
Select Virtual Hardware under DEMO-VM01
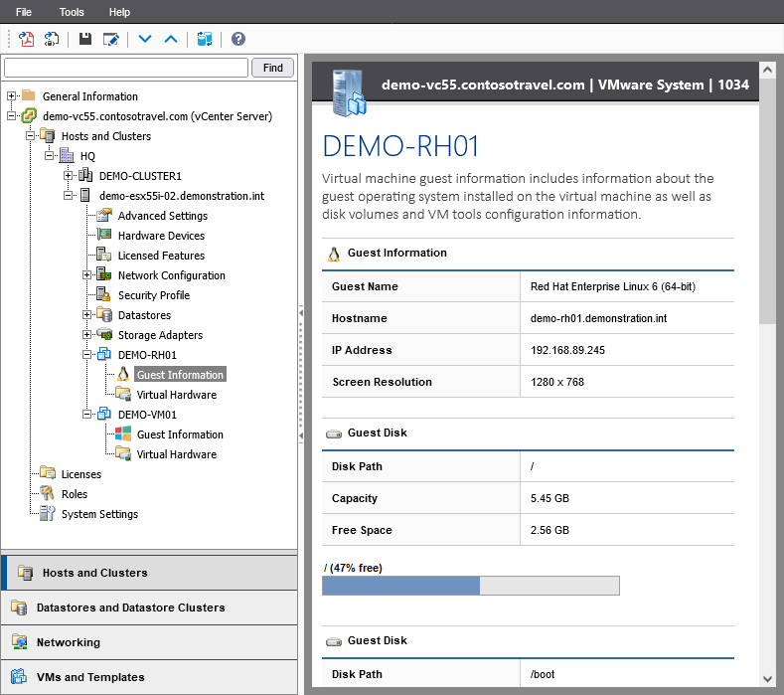[177, 454]
